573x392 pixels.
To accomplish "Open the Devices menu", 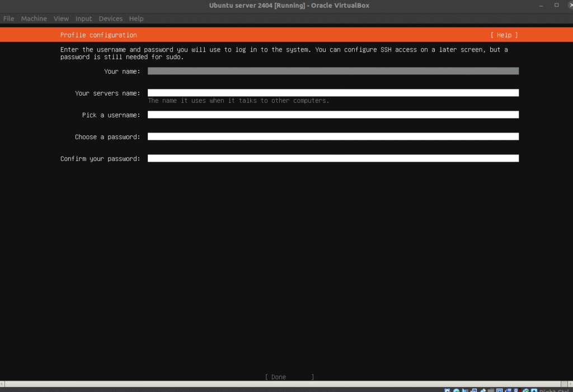I will point(110,18).
